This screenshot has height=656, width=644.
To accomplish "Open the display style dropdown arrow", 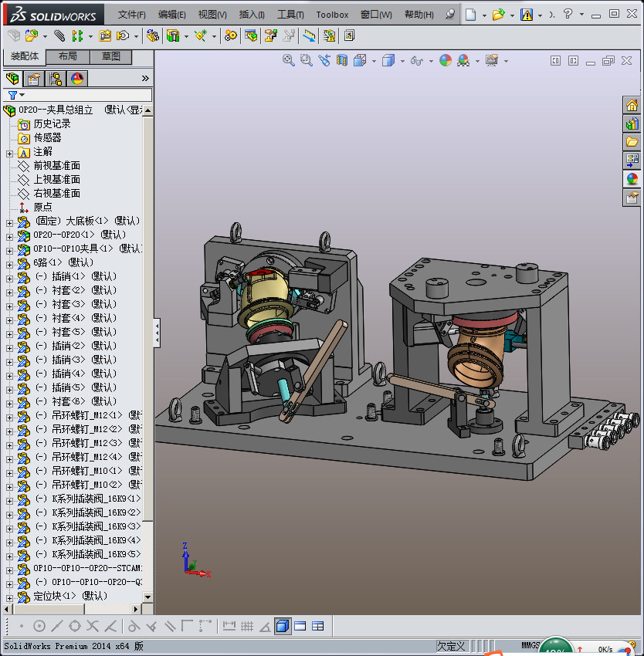I will pos(402,61).
